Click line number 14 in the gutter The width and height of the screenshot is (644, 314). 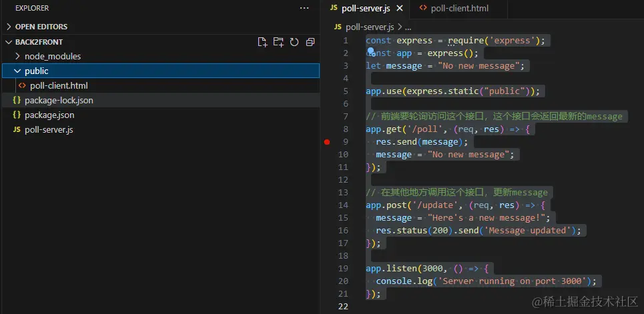pos(343,205)
